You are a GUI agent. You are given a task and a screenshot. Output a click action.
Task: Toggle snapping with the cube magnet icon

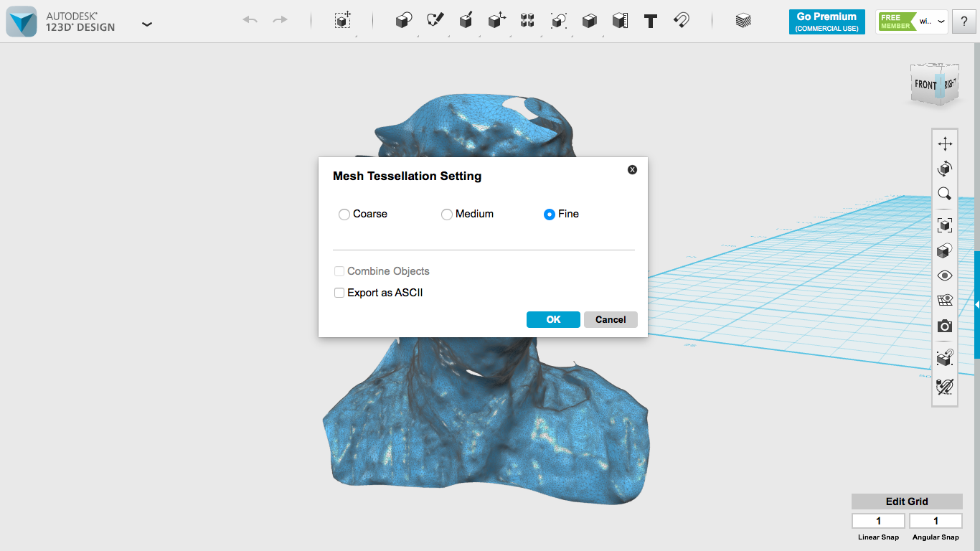coord(945,358)
